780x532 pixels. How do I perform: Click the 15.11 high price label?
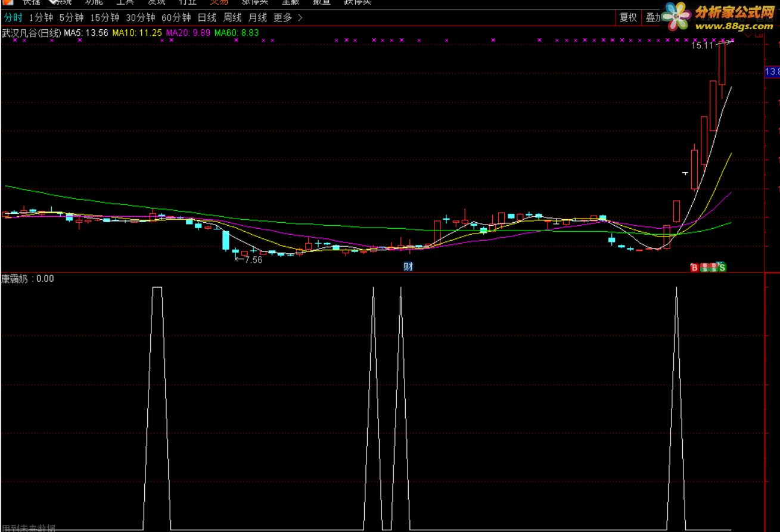tap(702, 45)
